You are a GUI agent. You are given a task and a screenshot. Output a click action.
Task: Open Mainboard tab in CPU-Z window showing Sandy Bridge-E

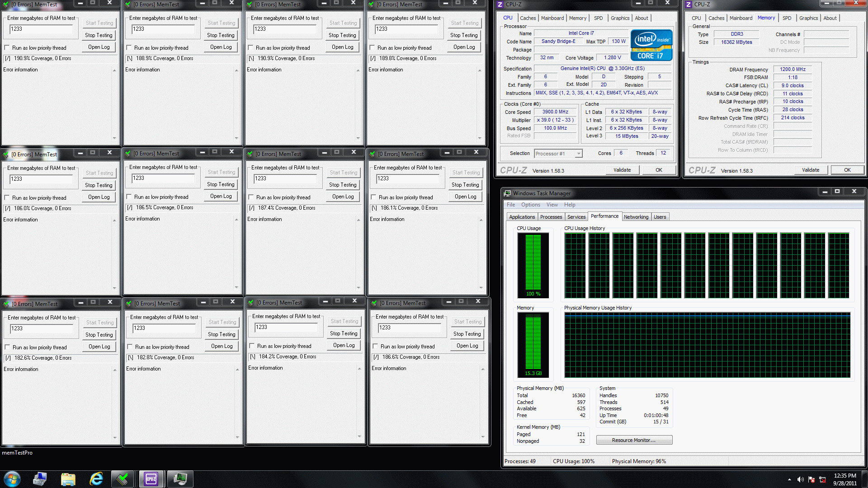click(x=552, y=18)
